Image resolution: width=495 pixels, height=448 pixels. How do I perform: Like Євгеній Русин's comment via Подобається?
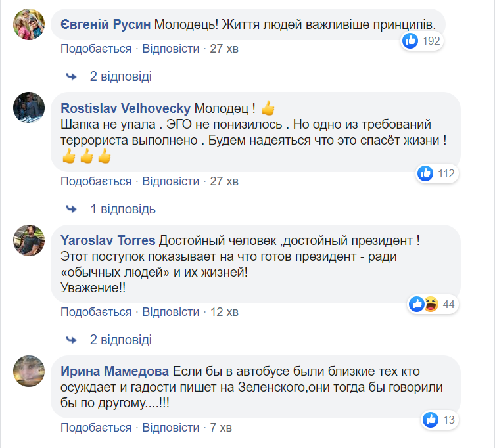[96, 49]
